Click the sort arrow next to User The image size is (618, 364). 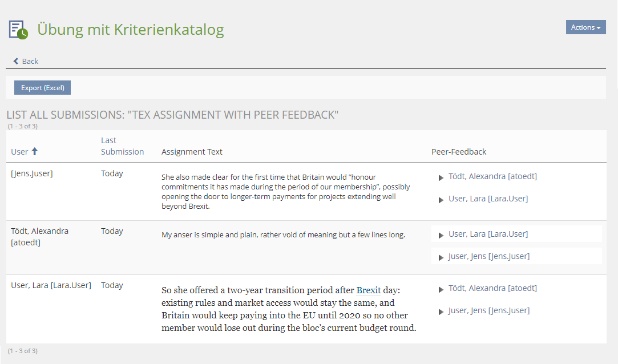(34, 151)
